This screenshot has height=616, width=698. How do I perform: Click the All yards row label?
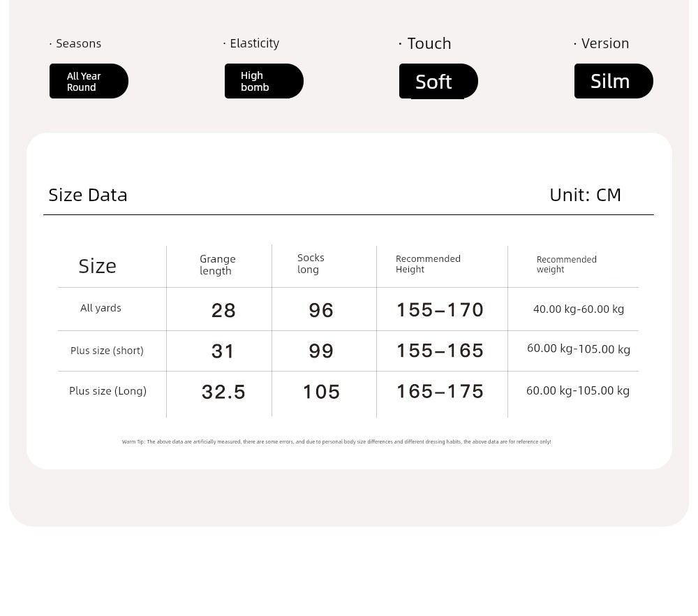click(101, 308)
